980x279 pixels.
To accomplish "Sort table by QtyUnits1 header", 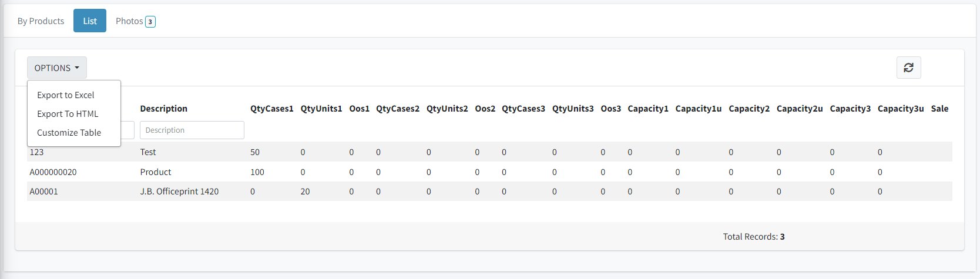I will (321, 109).
